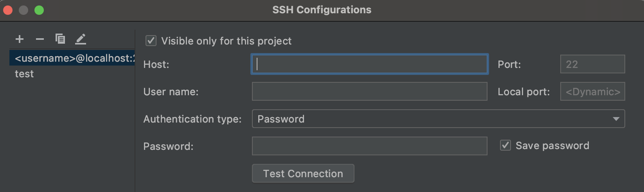644x192 pixels.
Task: Add a new SSH configuration
Action: [x=20, y=39]
